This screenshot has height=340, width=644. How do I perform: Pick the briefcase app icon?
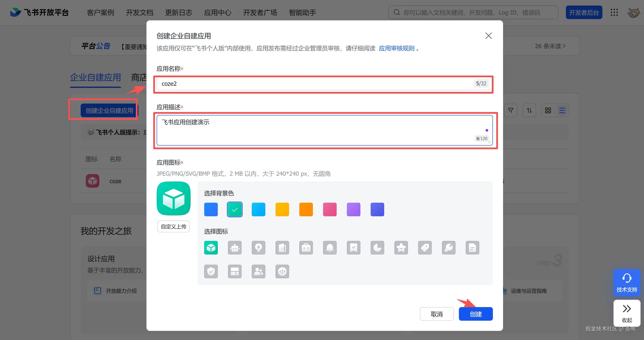306,248
